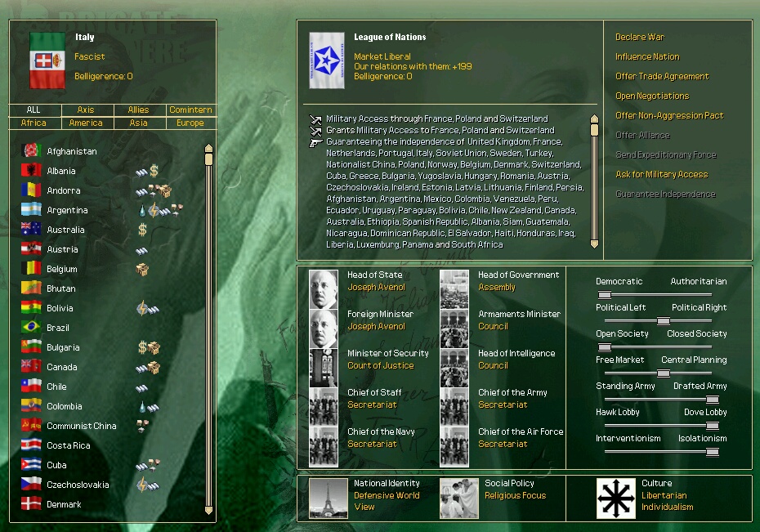Click the "Court of Justice" minister name
760x532 pixels.
(381, 366)
